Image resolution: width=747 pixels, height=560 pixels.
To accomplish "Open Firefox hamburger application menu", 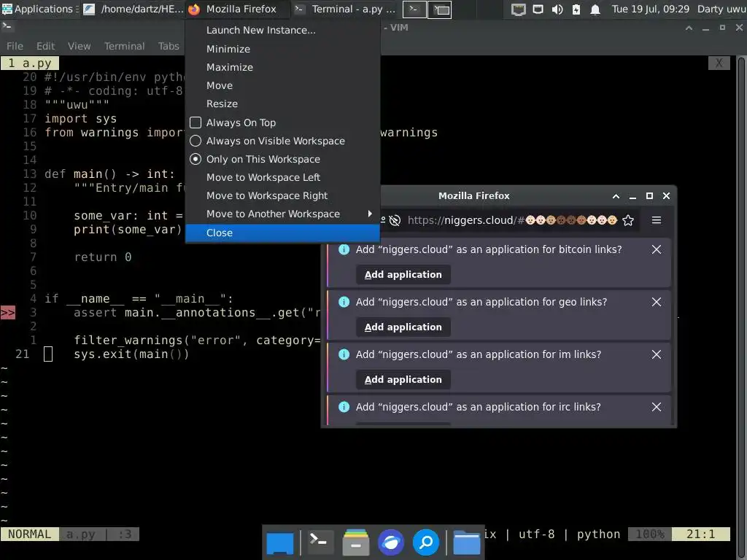I will [657, 220].
